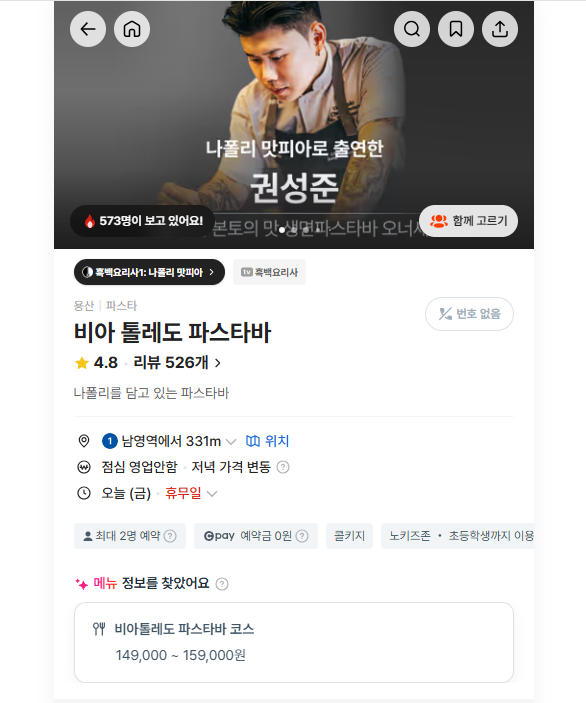Open the 리뷰 526개 reviews link
Image resolution: width=586 pixels, height=703 pixels.
tap(177, 362)
